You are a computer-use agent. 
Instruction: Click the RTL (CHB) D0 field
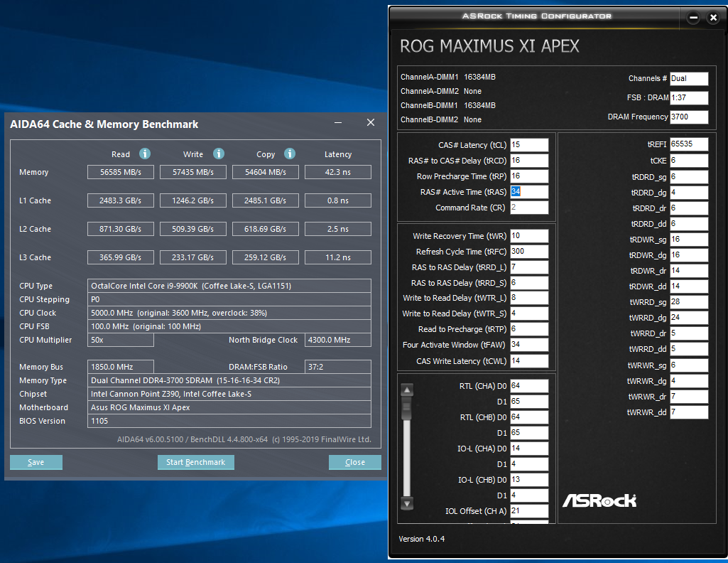click(x=529, y=417)
